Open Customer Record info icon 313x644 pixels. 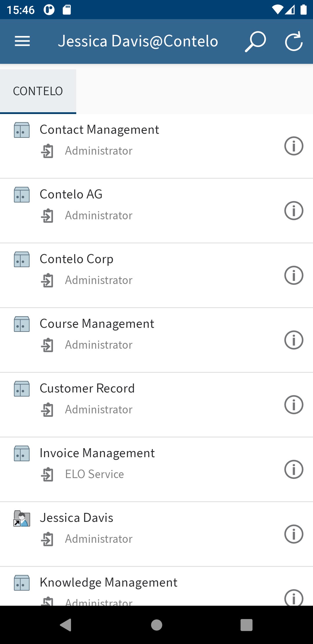[294, 405]
